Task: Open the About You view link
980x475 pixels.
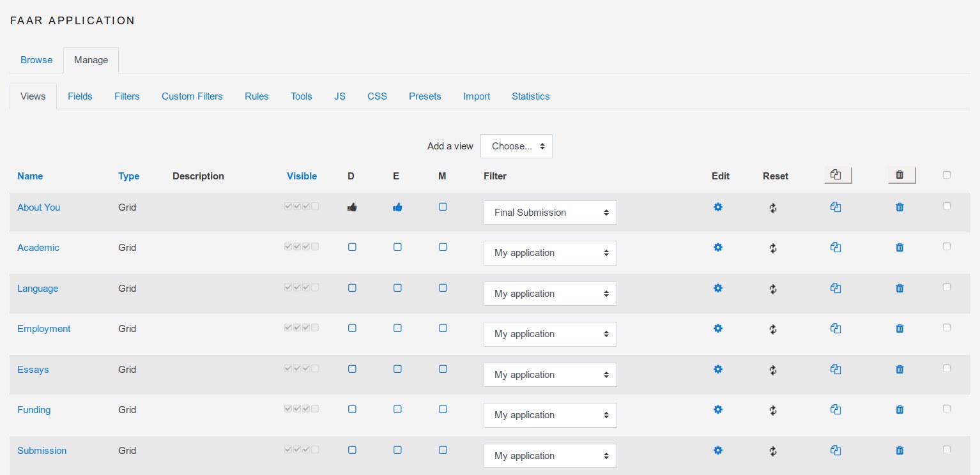Action: (x=38, y=207)
